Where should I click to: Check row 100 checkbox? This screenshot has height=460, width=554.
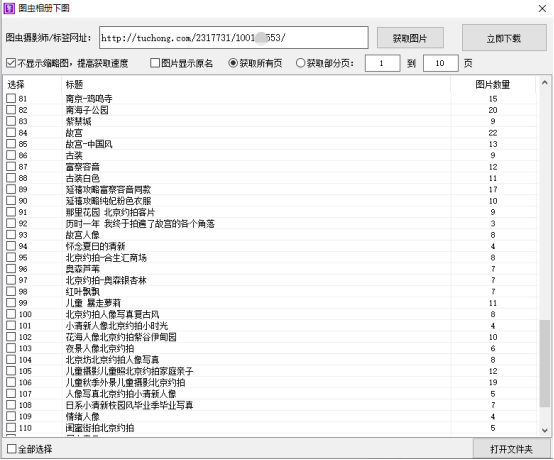point(11,314)
